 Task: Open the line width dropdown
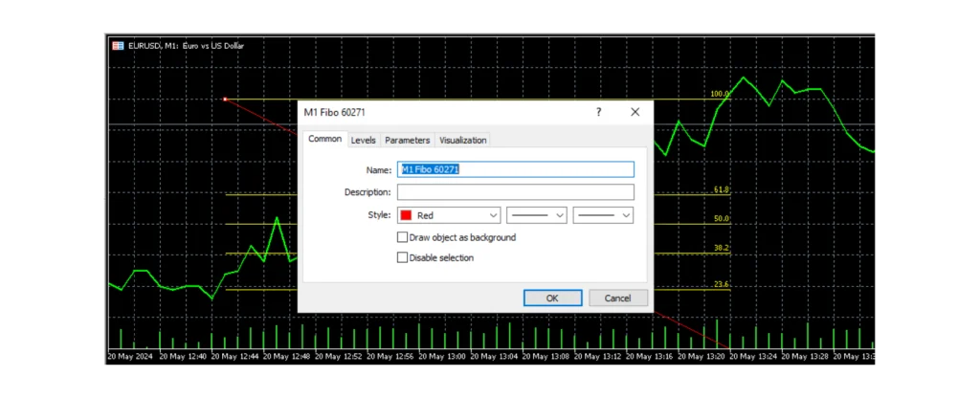(x=603, y=215)
